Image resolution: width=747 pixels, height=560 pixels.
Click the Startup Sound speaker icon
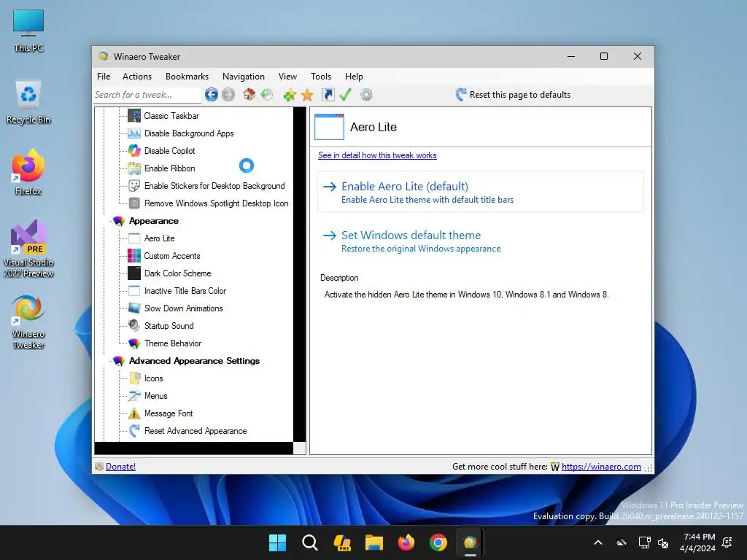coord(134,326)
